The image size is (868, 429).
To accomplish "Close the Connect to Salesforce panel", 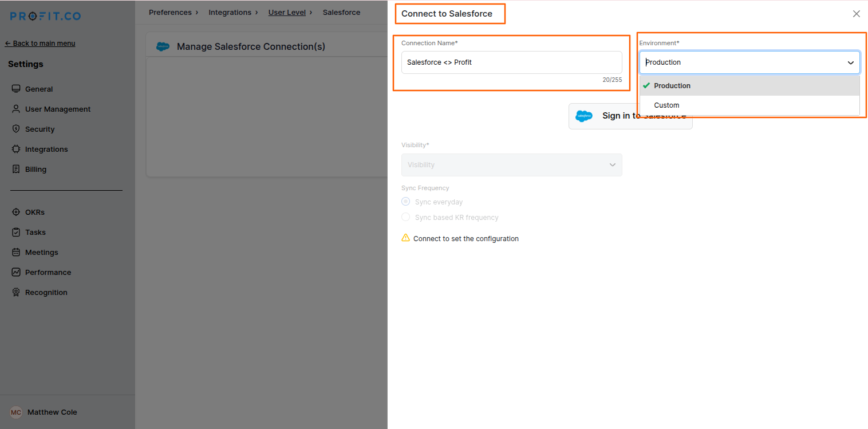I will click(857, 14).
